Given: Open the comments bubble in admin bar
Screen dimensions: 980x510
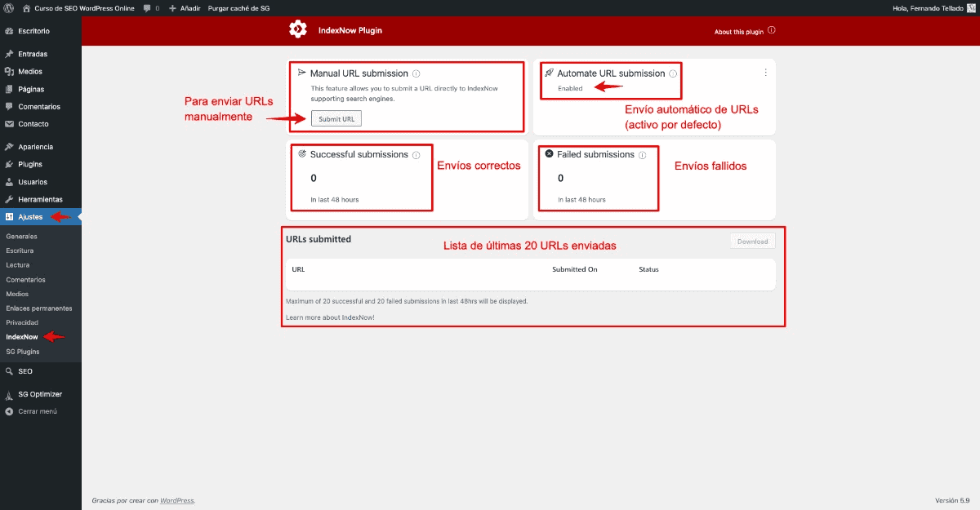Looking at the screenshot, I should coord(150,7).
